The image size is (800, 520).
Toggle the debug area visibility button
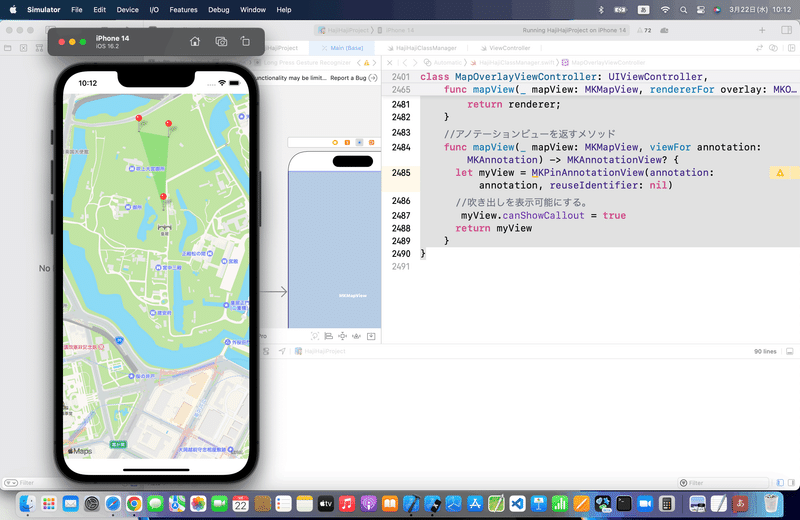(x=790, y=351)
